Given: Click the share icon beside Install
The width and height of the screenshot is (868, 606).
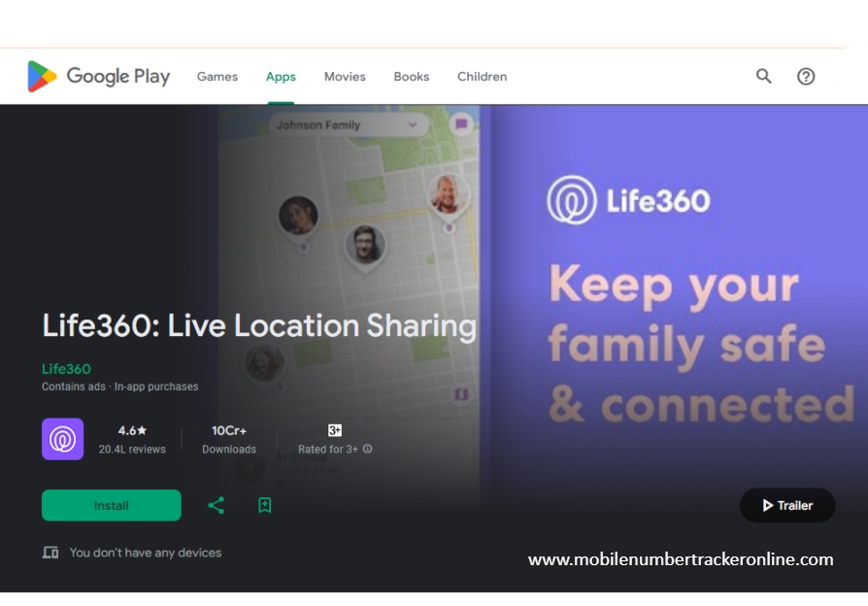Looking at the screenshot, I should pos(216,505).
